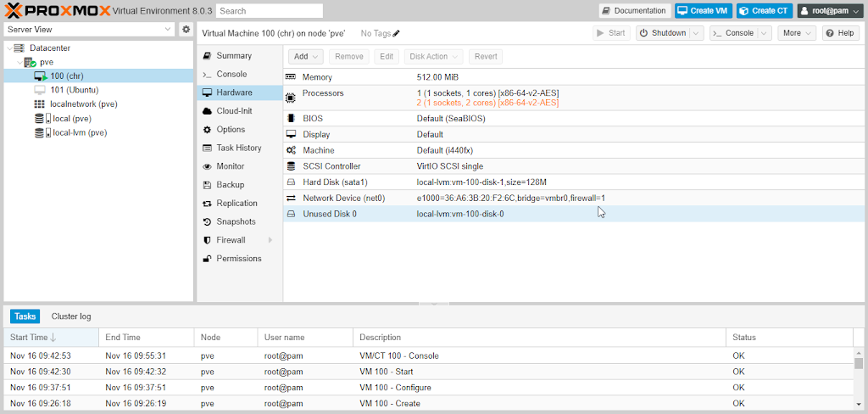Click the stopped VM 101 (Ubuntu) monitor icon
This screenshot has width=868, height=414.
[x=40, y=90]
